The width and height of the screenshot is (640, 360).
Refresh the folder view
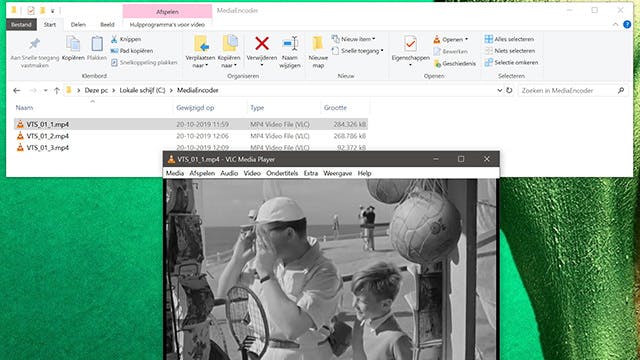[509, 91]
